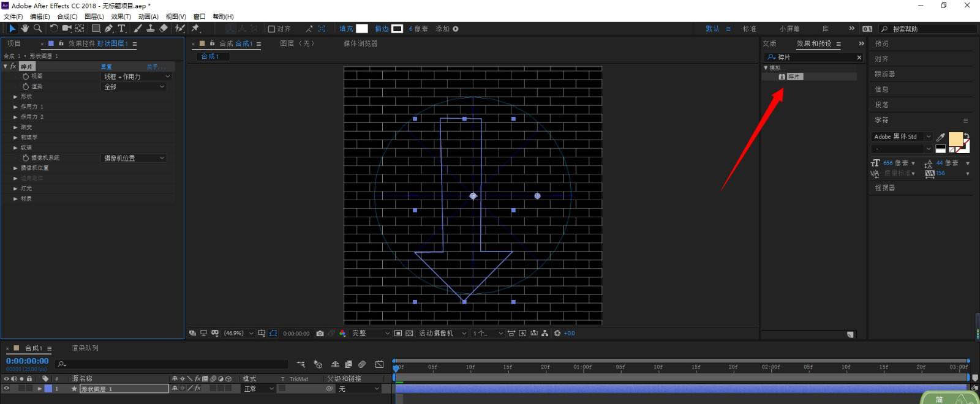Enable the 对齐 snapping checkbox
This screenshot has height=404, width=980.
pyautogui.click(x=271, y=29)
